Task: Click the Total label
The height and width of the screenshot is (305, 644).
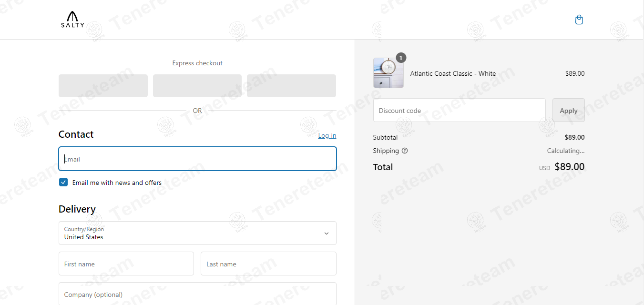Action: [383, 167]
